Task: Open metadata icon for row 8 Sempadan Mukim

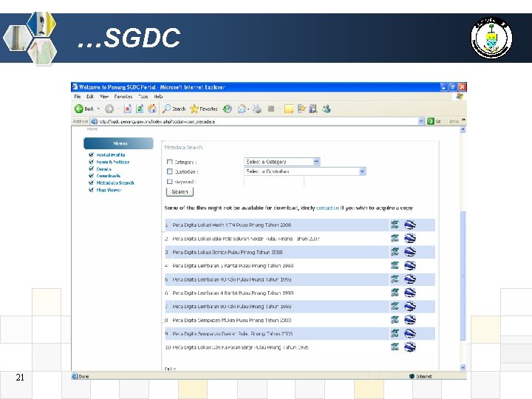Action: point(395,320)
